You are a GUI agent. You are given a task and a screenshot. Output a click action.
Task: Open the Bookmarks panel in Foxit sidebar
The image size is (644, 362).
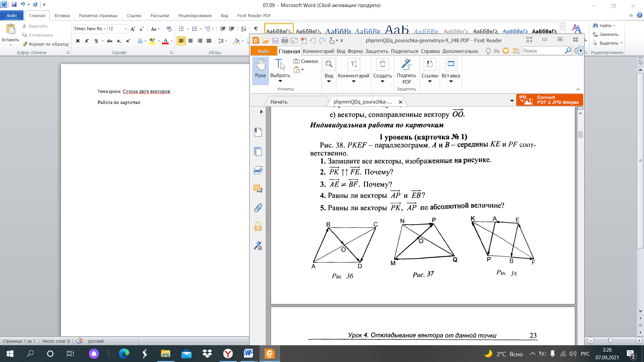(258, 132)
